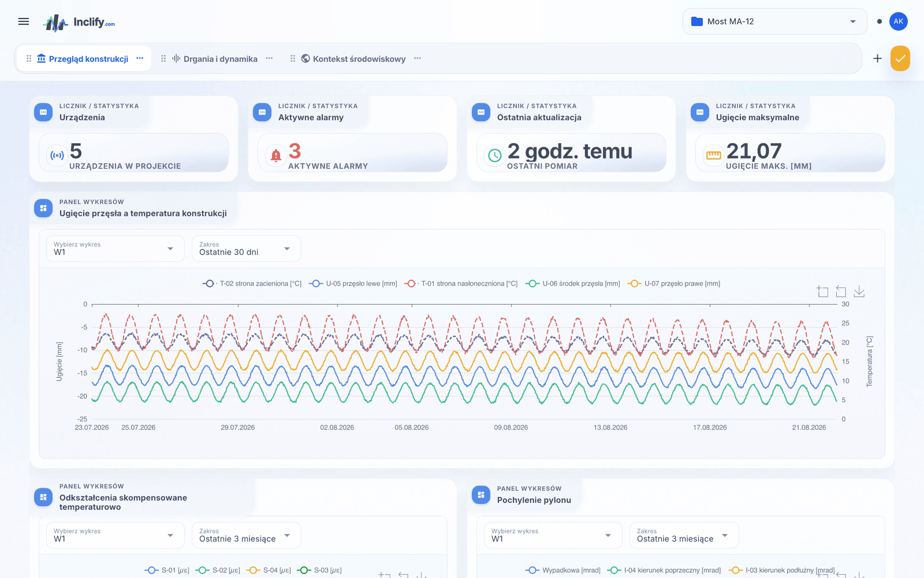This screenshot has height=578, width=924.
Task: Toggle T-02 strona zacieniona series
Action: tap(252, 284)
